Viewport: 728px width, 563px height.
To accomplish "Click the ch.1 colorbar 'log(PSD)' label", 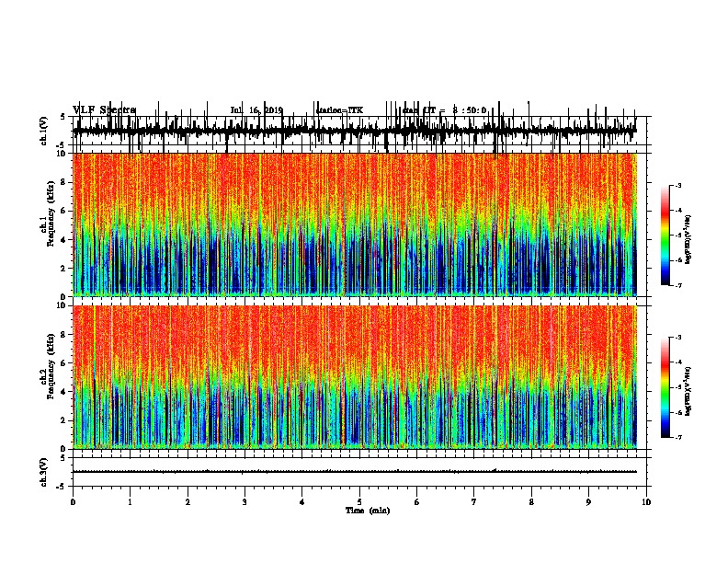I will click(688, 240).
